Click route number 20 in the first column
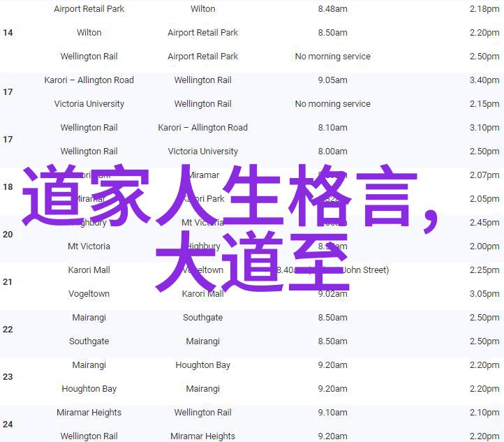This screenshot has width=504, height=442. [8, 235]
